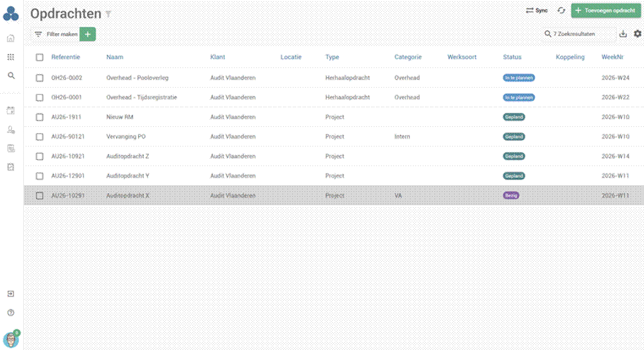Download results with the export icon
Image resolution: width=644 pixels, height=350 pixels.
623,34
